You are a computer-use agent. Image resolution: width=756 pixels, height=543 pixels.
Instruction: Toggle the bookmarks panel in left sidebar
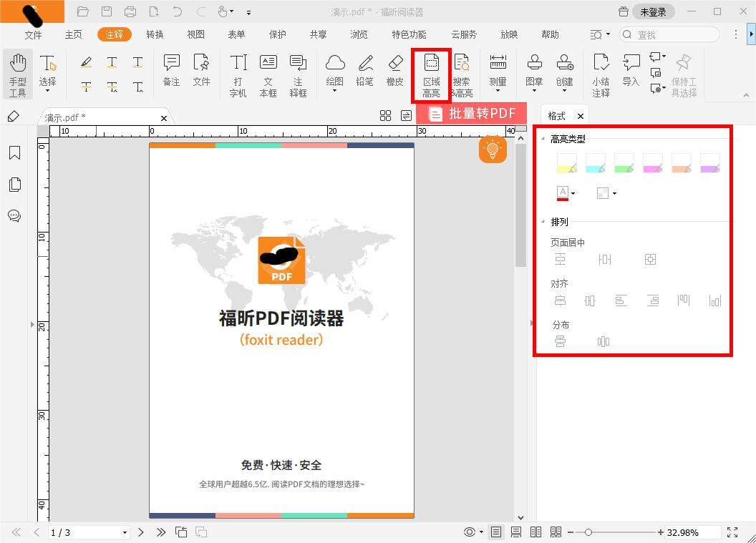(14, 152)
